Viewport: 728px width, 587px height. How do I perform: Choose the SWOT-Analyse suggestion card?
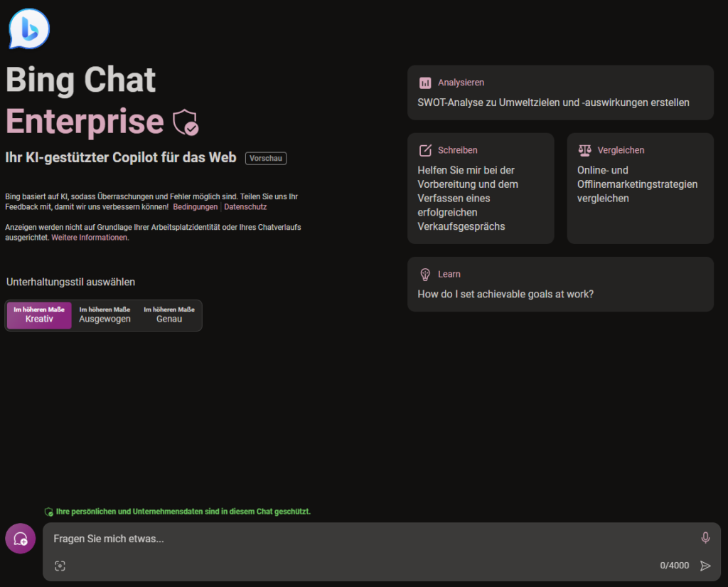tap(560, 92)
